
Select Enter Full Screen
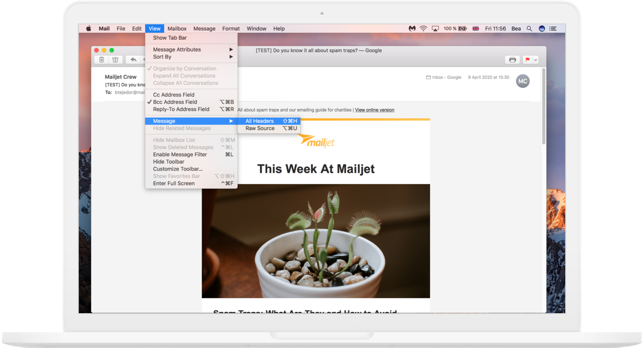[191, 183]
